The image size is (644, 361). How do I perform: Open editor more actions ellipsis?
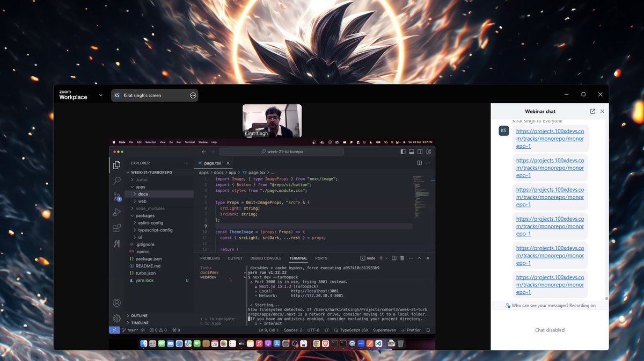(428, 163)
